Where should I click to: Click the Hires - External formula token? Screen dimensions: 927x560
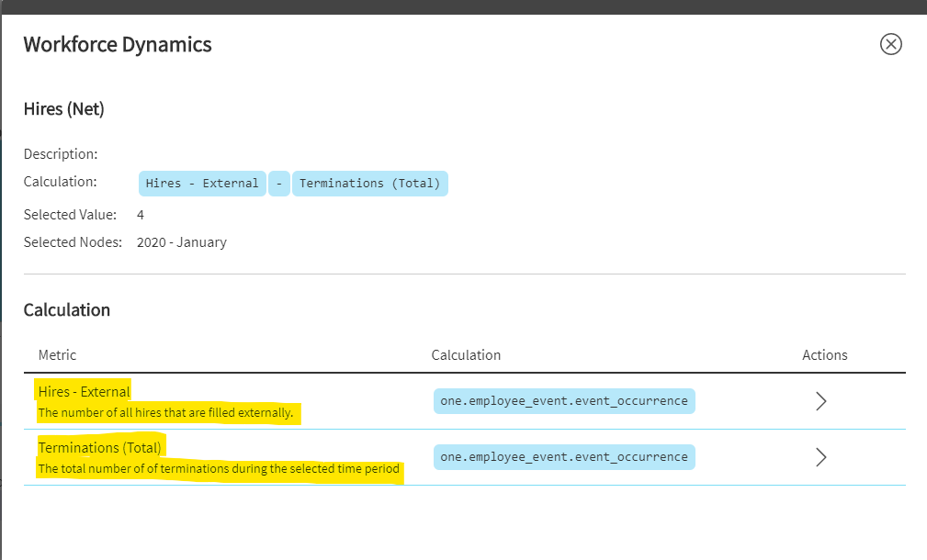pos(202,184)
